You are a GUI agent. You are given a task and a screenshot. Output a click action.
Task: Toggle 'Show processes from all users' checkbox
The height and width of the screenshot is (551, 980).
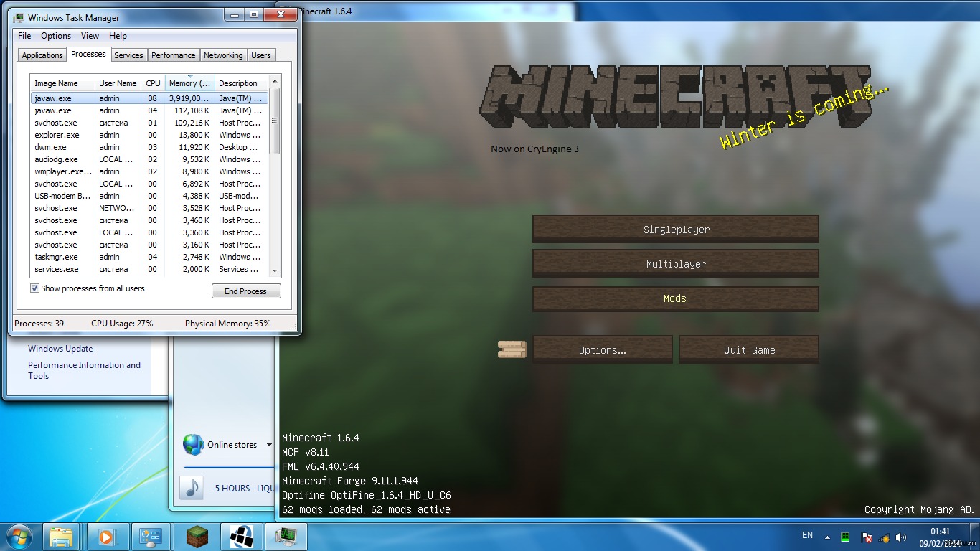[x=34, y=288]
